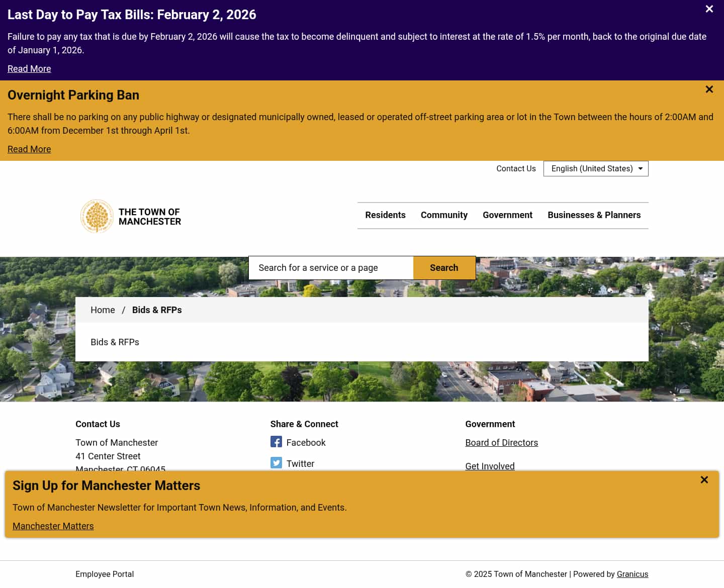This screenshot has width=724, height=588.
Task: Click the Search button
Action: point(444,267)
